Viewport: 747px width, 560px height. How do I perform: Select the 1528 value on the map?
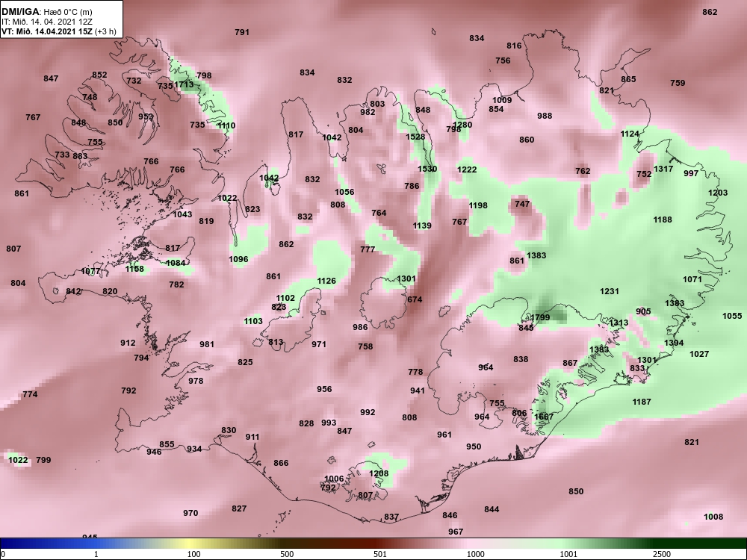[x=415, y=137]
